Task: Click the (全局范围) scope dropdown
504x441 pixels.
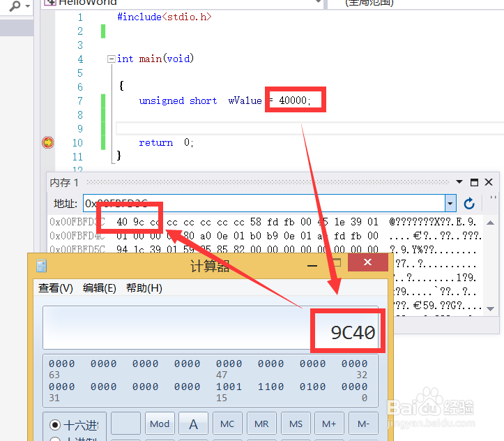Action: coord(415,3)
